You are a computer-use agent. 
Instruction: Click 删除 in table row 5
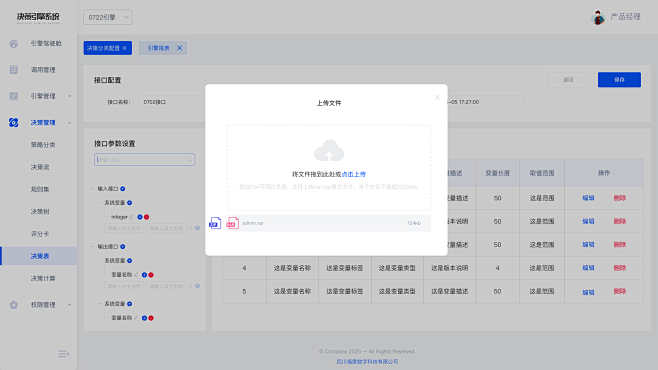pyautogui.click(x=620, y=291)
